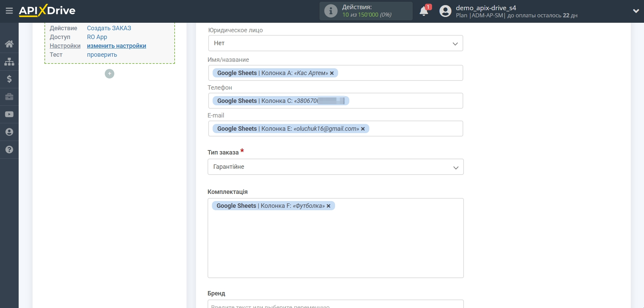Click the изменить настройки link
The image size is (644, 308).
tap(116, 46)
